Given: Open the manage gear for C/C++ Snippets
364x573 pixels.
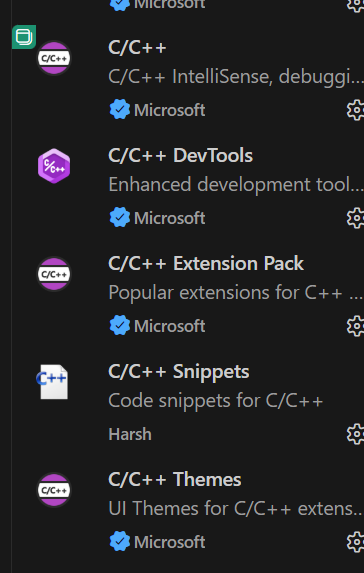Looking at the screenshot, I should pyautogui.click(x=355, y=434).
